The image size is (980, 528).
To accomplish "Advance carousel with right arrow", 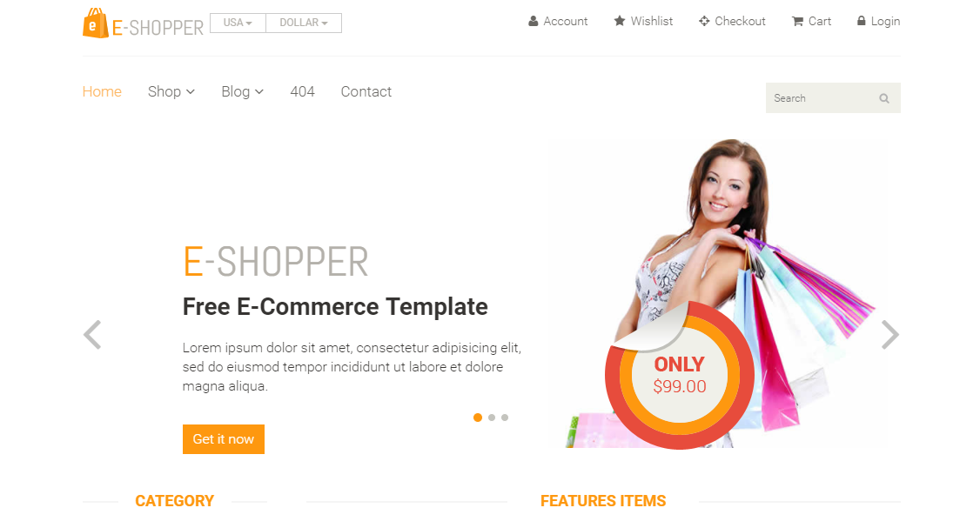I will (890, 335).
